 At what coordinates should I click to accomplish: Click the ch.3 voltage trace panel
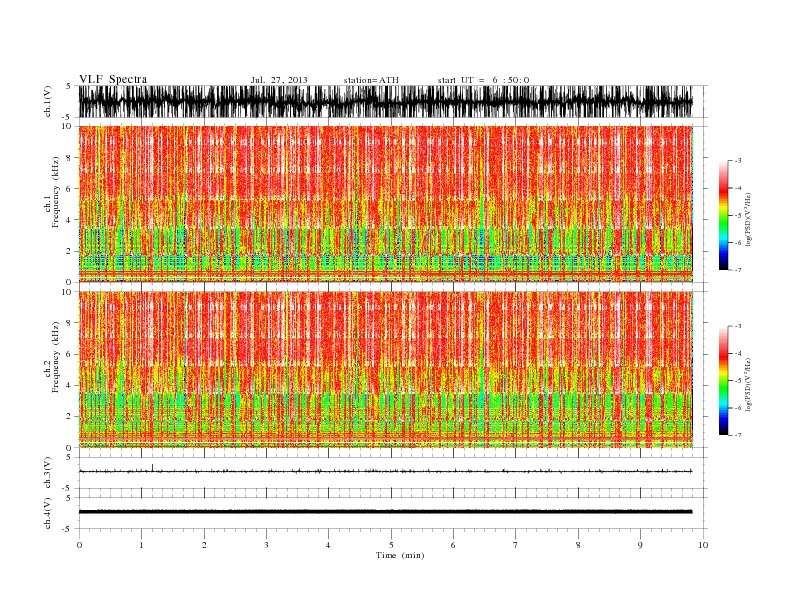click(392, 473)
